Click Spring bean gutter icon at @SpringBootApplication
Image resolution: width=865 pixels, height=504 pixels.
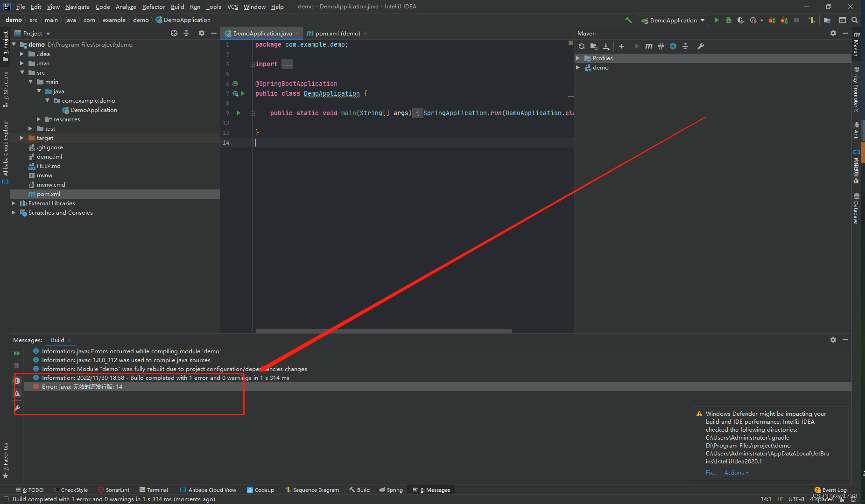coord(235,84)
